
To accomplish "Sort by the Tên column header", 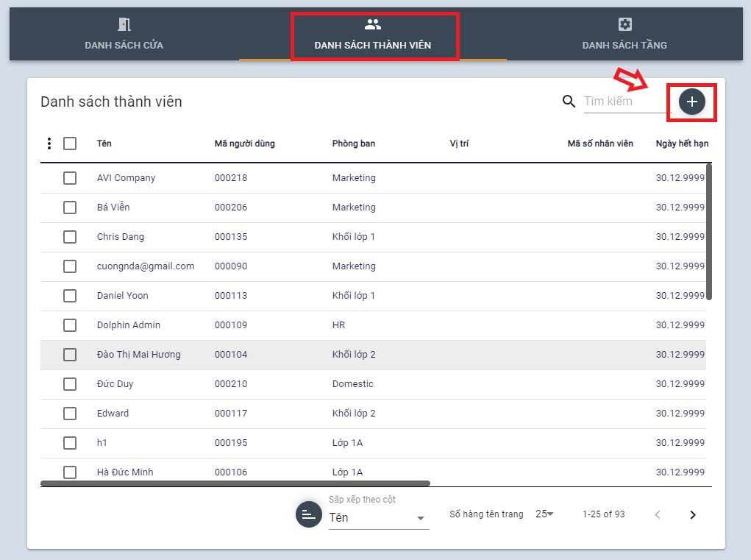I will tap(104, 143).
